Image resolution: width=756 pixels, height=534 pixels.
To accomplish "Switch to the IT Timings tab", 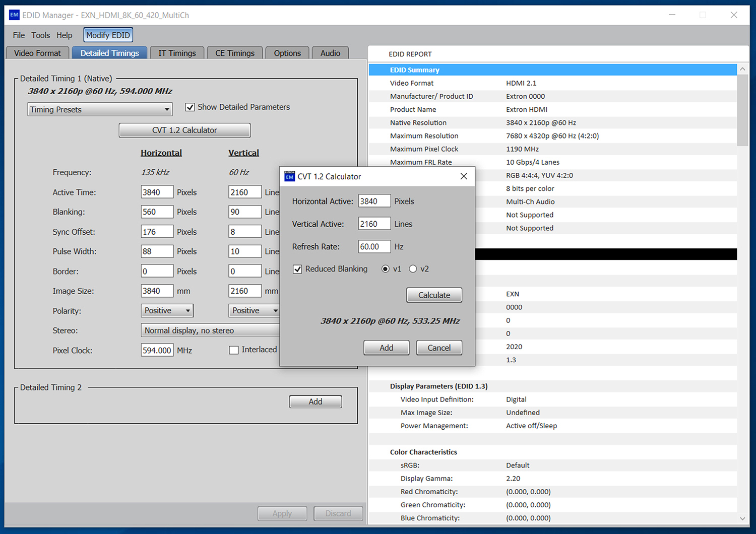I will click(x=177, y=53).
